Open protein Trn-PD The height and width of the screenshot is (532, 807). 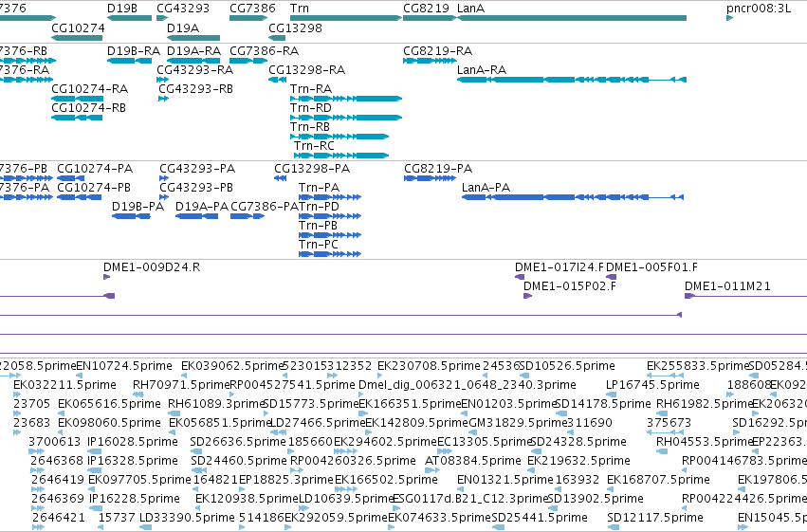[x=319, y=207]
